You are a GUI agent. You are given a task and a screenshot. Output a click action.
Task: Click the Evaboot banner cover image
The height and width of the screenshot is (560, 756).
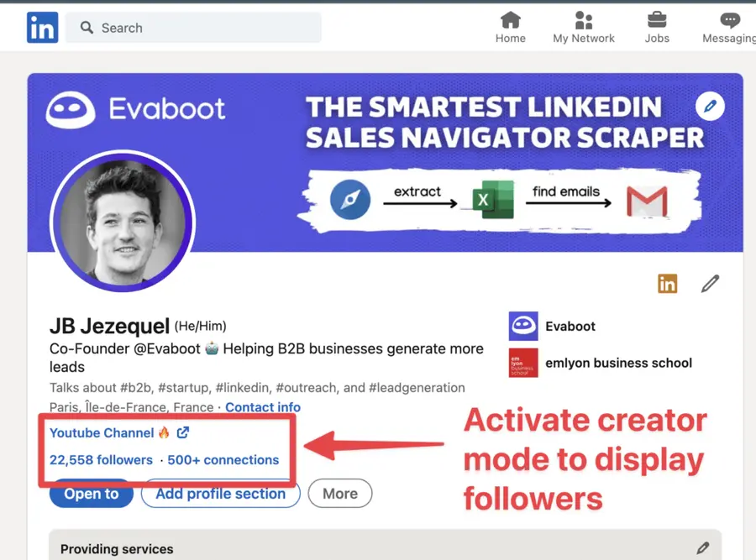385,162
